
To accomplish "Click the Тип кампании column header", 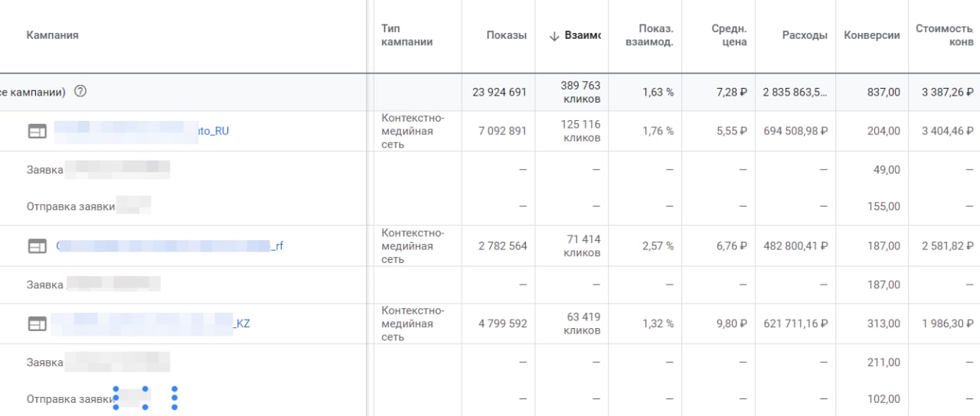I will pos(407,35).
